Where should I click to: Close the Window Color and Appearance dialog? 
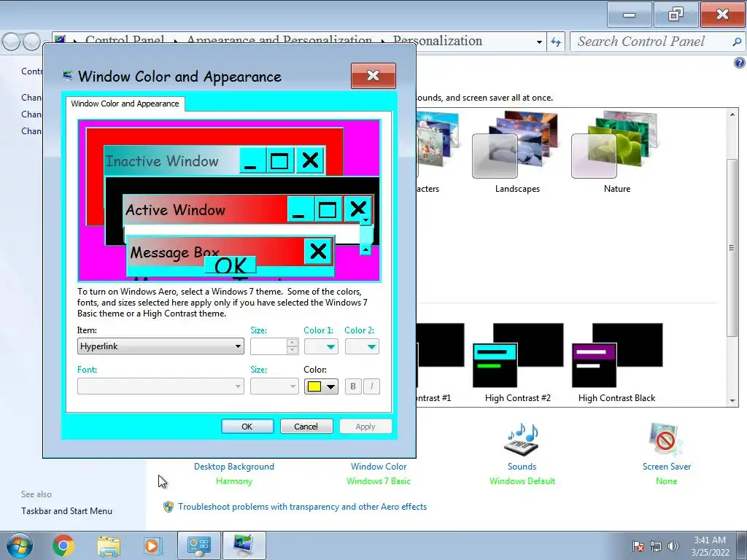click(373, 75)
